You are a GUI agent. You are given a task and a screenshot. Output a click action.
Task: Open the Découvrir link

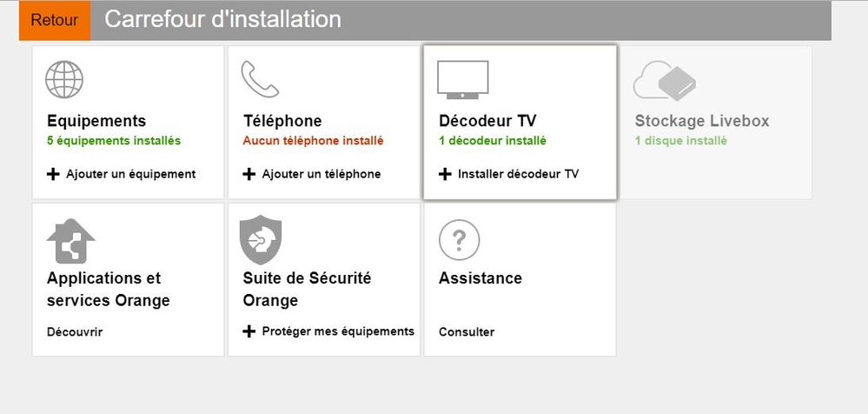pos(75,331)
